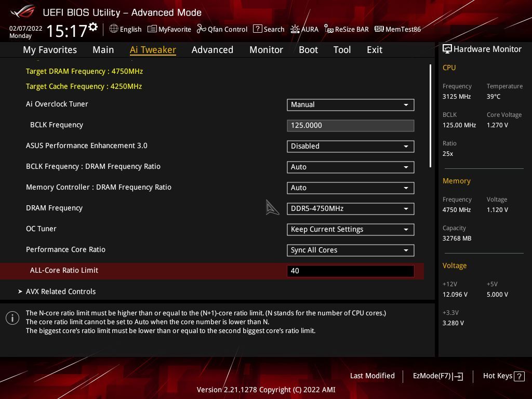Click the DRAM Frequency setting label
The image size is (532, 399).
(x=54, y=208)
